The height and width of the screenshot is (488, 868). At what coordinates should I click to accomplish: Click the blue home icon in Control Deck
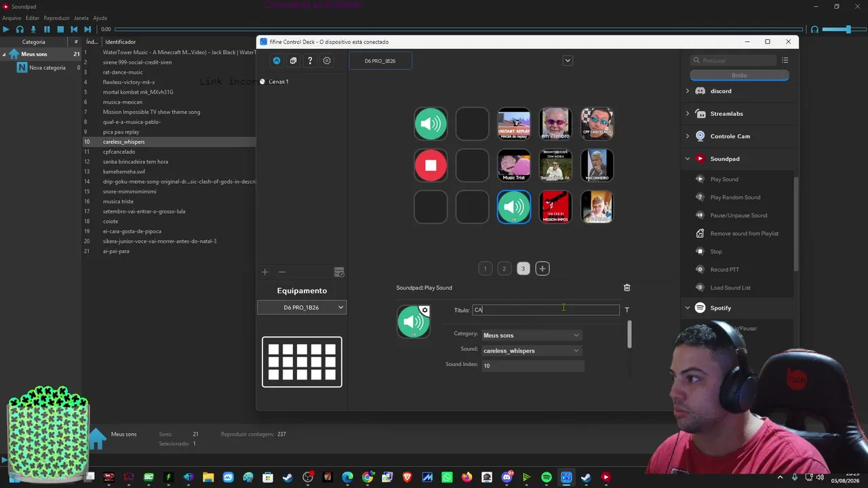(277, 60)
